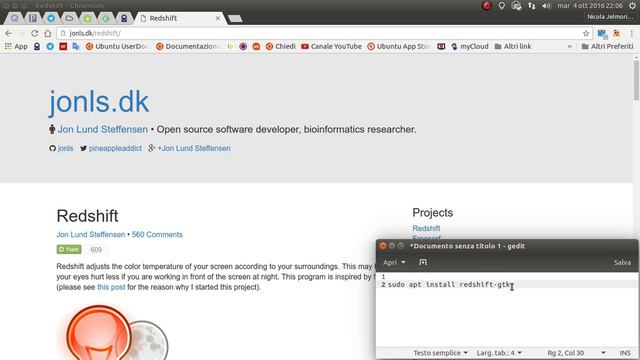640x360 pixels.
Task: Select the Redshift tab
Action: click(x=180, y=18)
